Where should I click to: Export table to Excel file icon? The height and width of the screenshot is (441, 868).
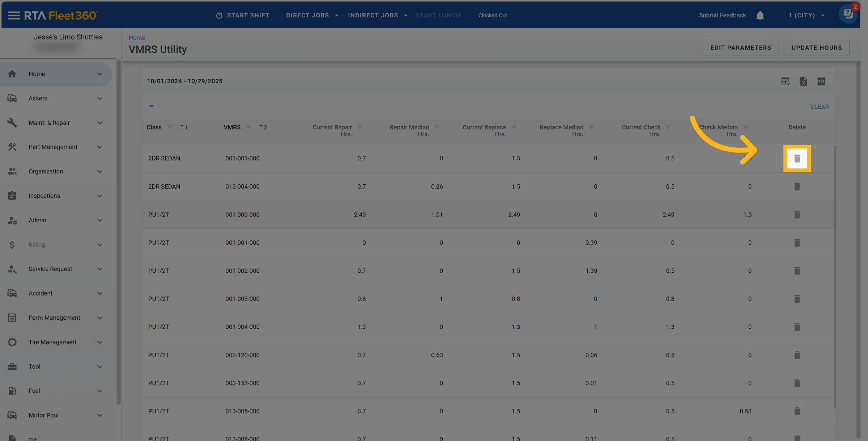click(803, 81)
